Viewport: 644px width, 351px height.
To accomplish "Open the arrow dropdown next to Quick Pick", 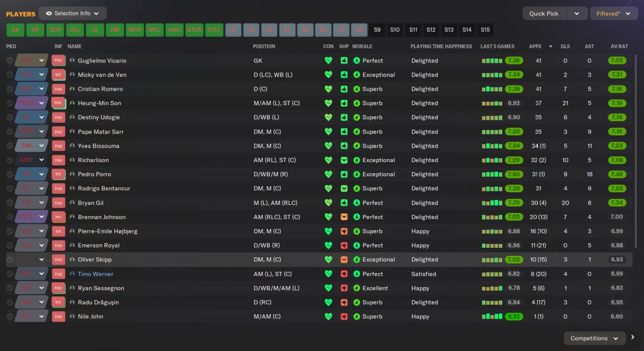I will tap(577, 14).
